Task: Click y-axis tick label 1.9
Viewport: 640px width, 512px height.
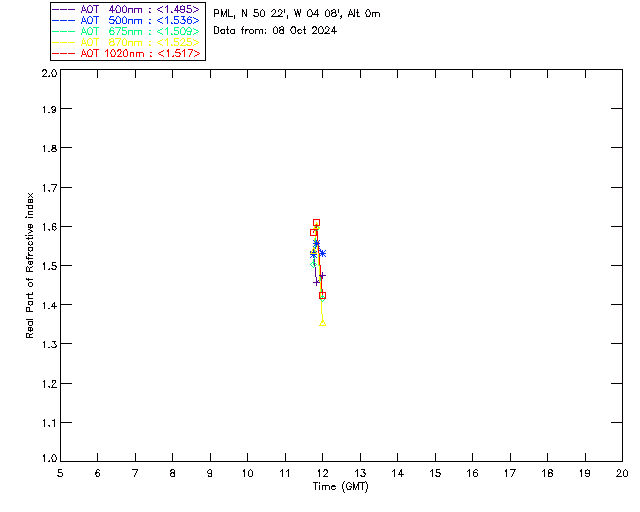Action: click(49, 109)
